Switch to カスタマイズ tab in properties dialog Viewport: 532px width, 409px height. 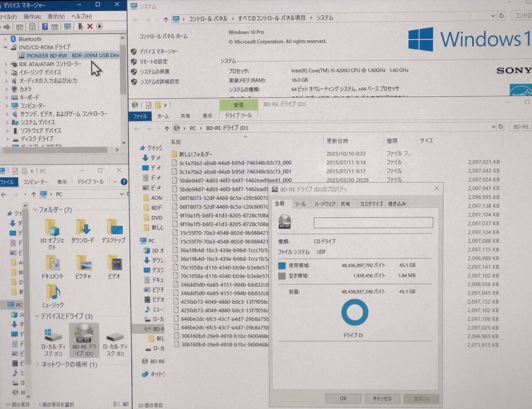pos(371,204)
